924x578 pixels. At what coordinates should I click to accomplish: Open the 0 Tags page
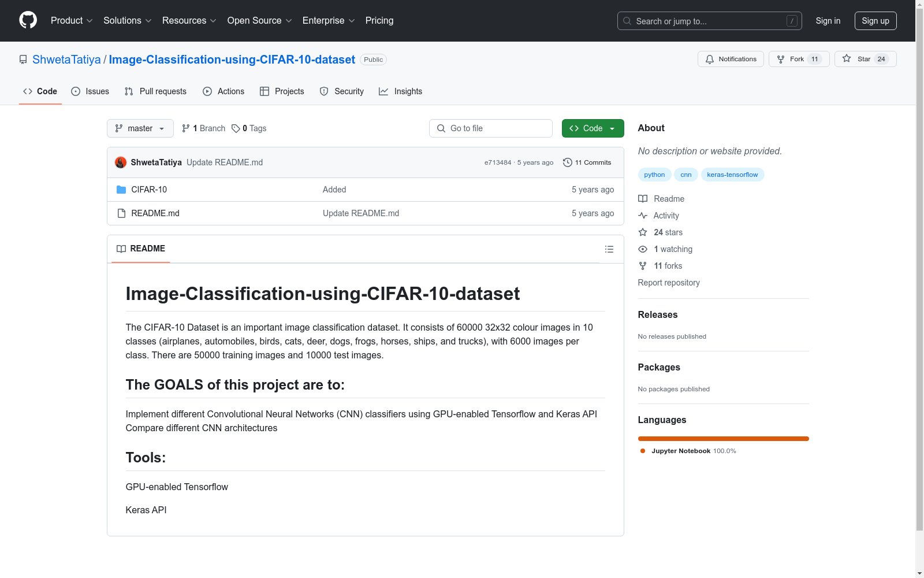point(249,128)
